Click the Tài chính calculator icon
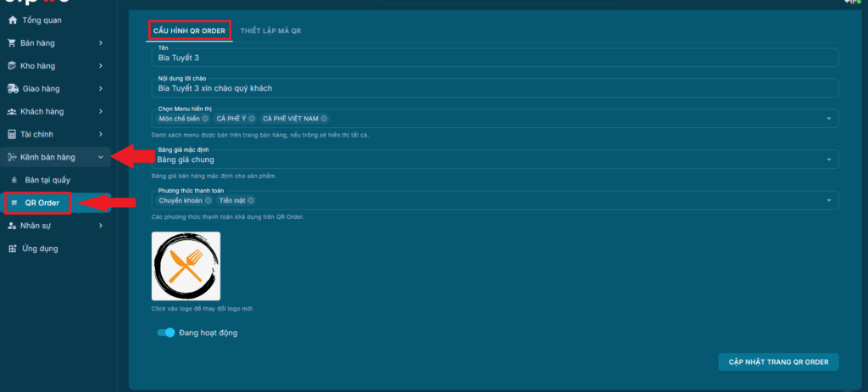 [12, 134]
